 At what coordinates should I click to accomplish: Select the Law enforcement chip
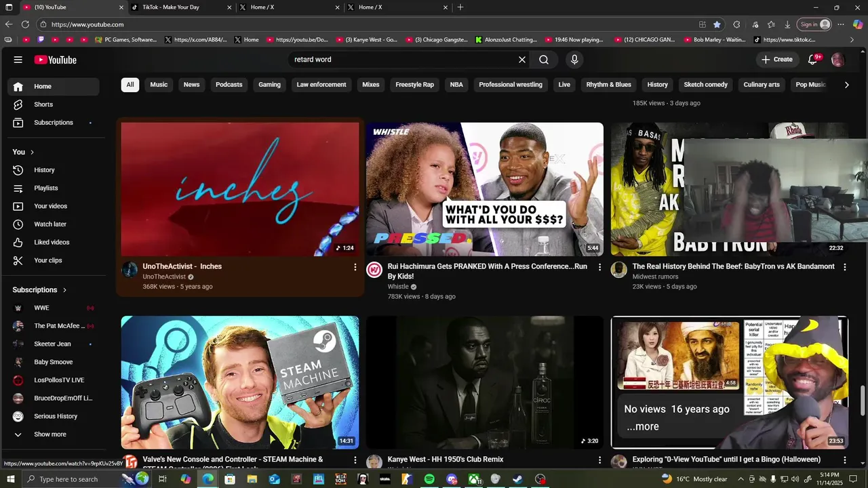point(321,85)
